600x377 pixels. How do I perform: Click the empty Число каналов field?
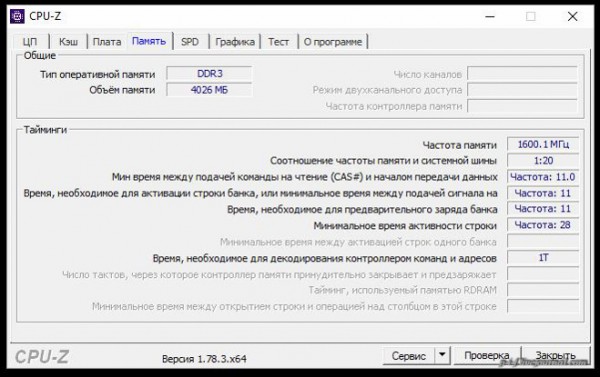522,73
